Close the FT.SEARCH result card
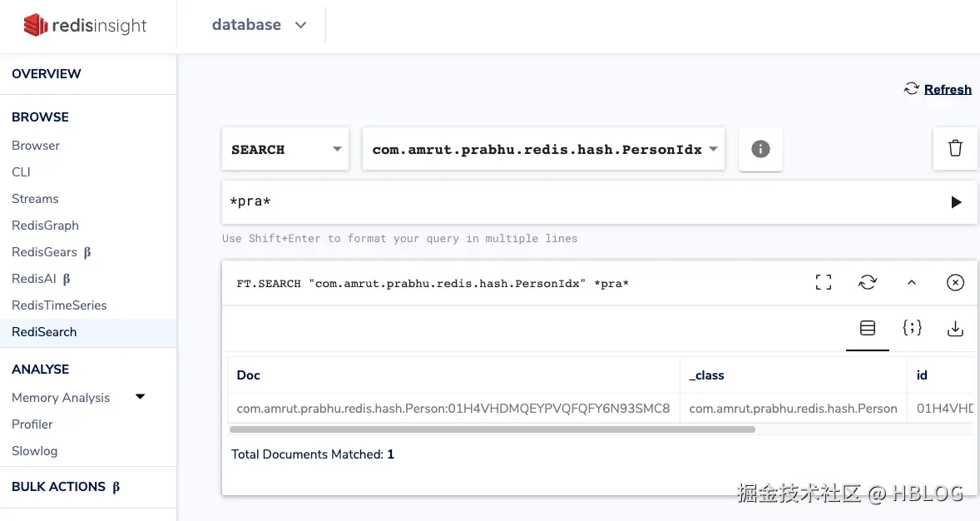This screenshot has width=980, height=521. click(x=955, y=283)
